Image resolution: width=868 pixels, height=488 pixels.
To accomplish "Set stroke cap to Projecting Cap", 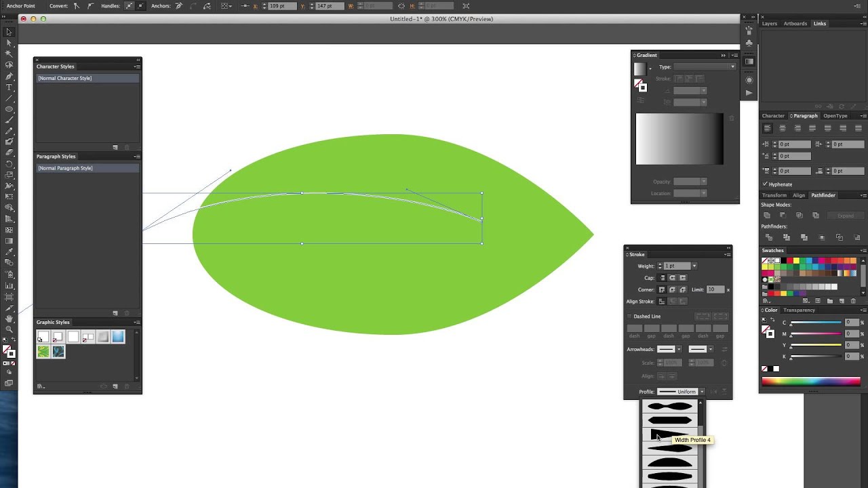I will [683, 278].
